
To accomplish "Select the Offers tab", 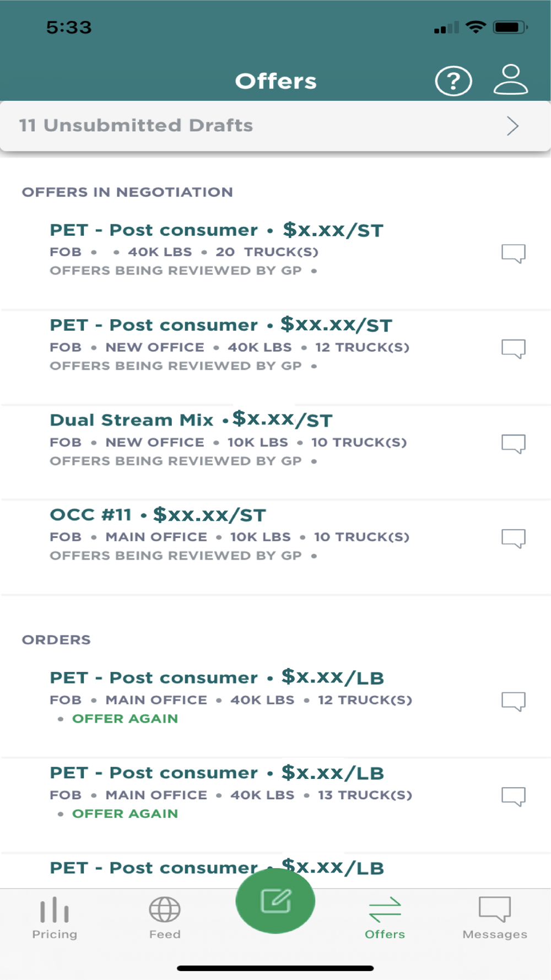I will (x=385, y=918).
